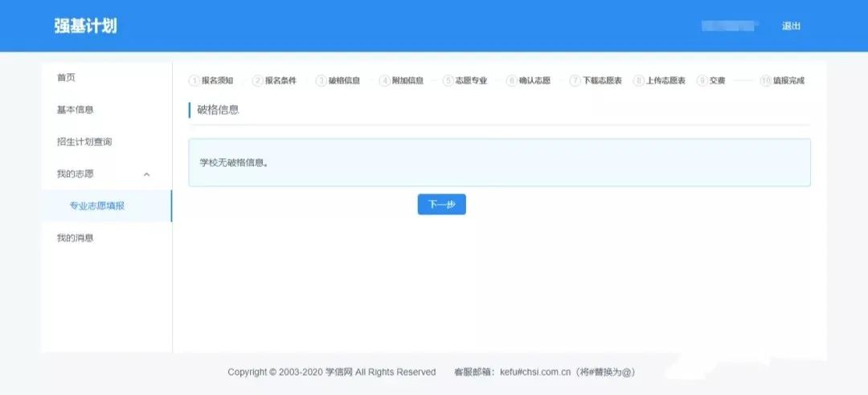This screenshot has width=868, height=395.
Task: Click step 4 circle icon for 附加信息
Action: click(x=384, y=81)
